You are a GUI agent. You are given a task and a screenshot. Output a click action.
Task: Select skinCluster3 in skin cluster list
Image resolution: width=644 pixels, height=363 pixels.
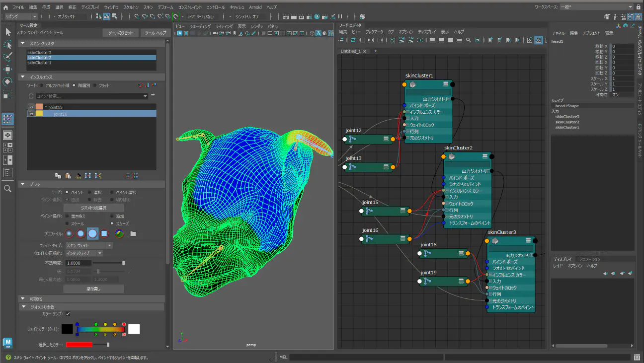(91, 52)
